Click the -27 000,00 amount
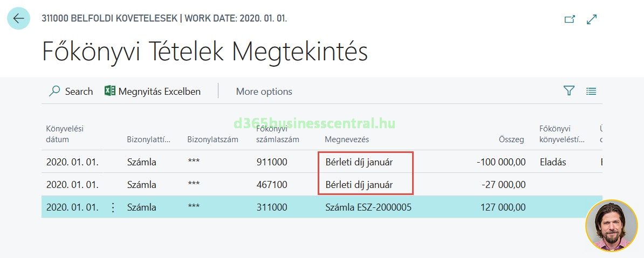644x258 pixels. pos(503,185)
